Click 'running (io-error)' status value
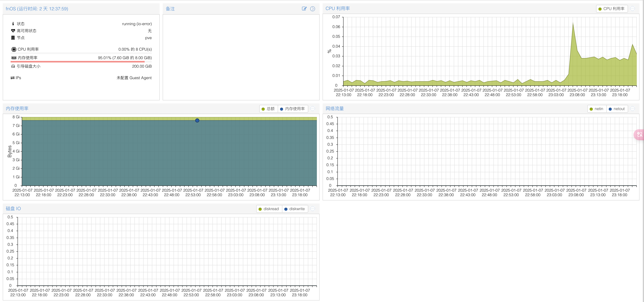This screenshot has width=644, height=302. (x=137, y=24)
